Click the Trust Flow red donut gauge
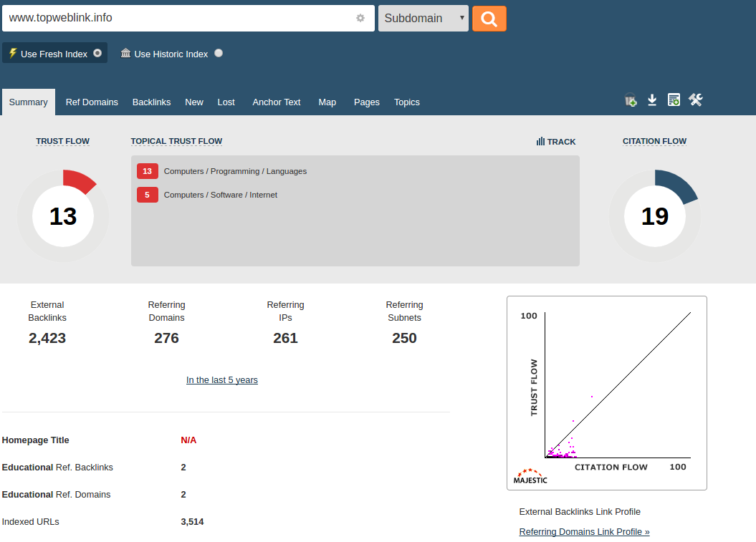The width and height of the screenshot is (756, 542). (x=63, y=216)
